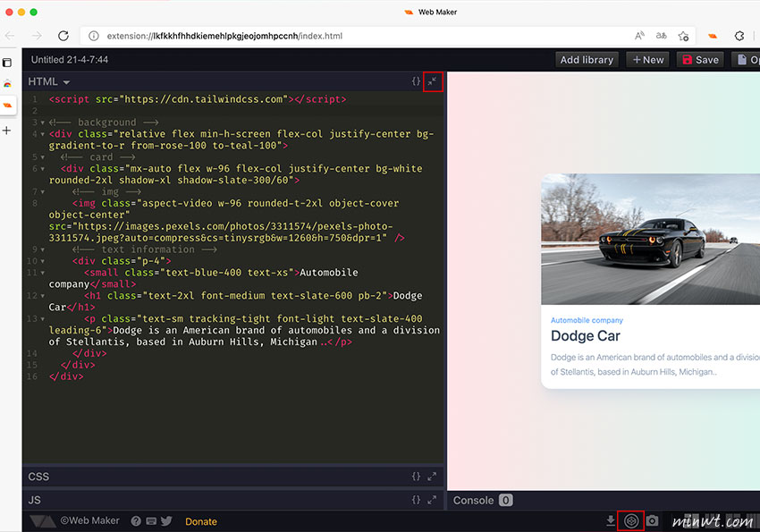Edit the title Untitled 21-4-7:44
Image resolution: width=760 pixels, height=532 pixels.
pyautogui.click(x=70, y=60)
